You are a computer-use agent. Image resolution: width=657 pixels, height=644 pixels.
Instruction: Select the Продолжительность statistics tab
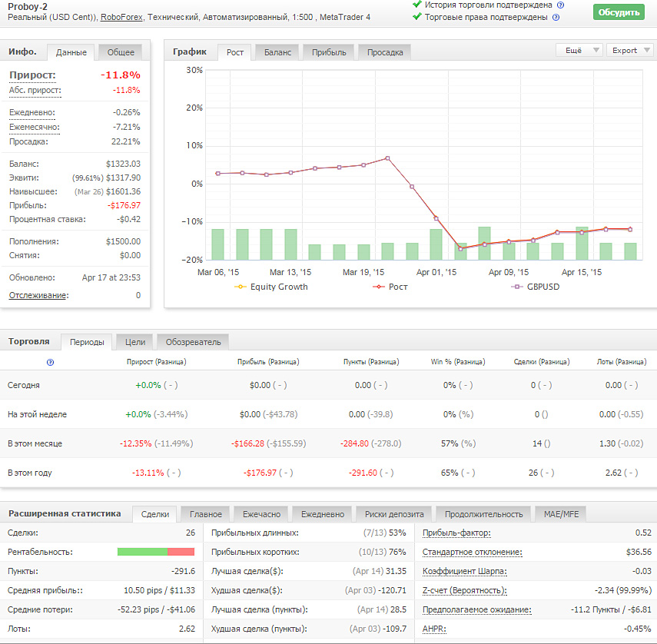483,514
